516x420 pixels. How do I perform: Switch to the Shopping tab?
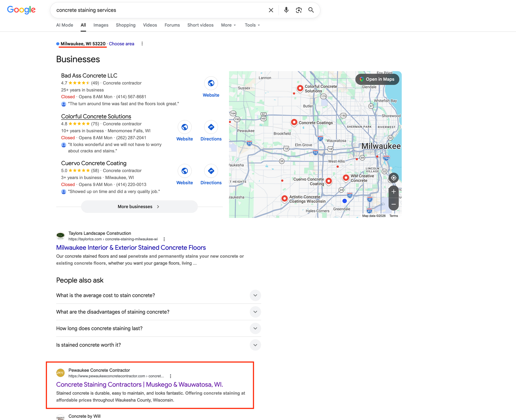(x=126, y=25)
